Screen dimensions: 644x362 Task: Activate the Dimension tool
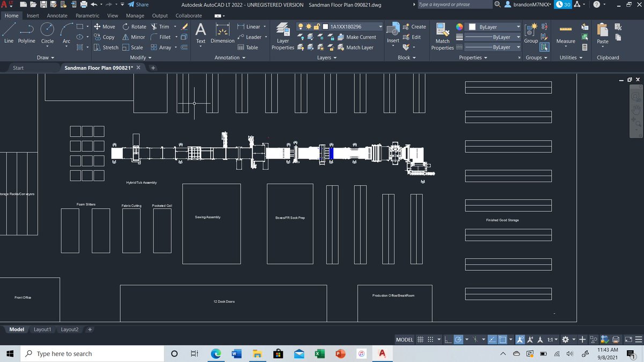click(x=222, y=34)
